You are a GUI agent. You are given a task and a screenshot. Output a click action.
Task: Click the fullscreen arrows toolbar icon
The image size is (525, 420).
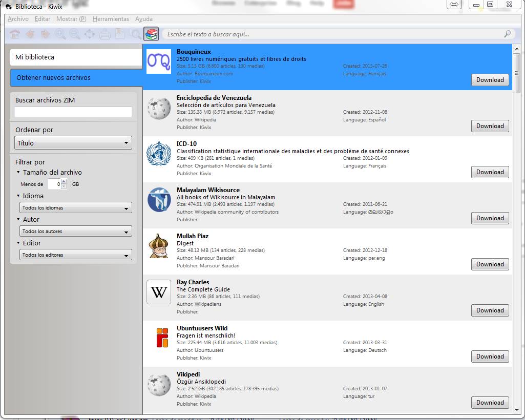(90, 34)
